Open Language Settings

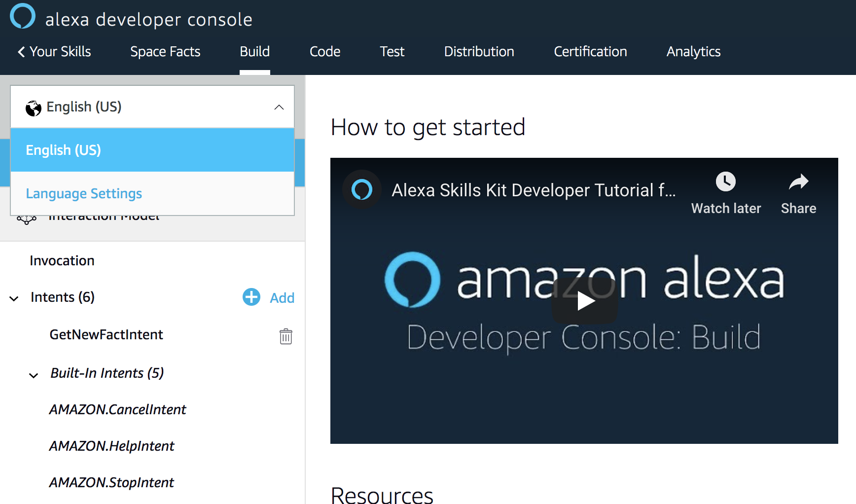point(83,193)
